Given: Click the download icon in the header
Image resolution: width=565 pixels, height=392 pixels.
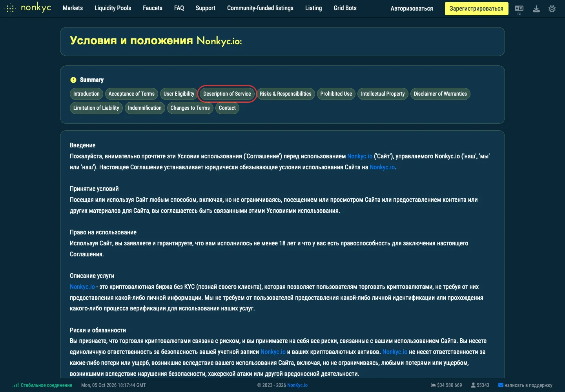Looking at the screenshot, I should pyautogui.click(x=536, y=9).
